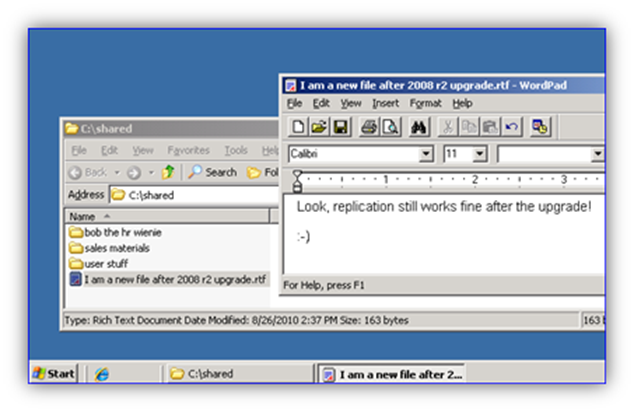Open Edit menu in C:\shared window
Viewport: 634px width, 412px height.
pyautogui.click(x=109, y=150)
